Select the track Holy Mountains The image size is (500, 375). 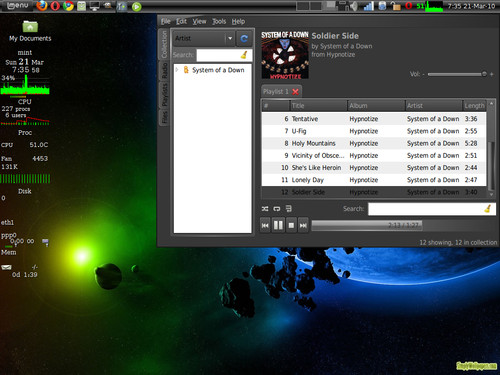click(x=374, y=143)
